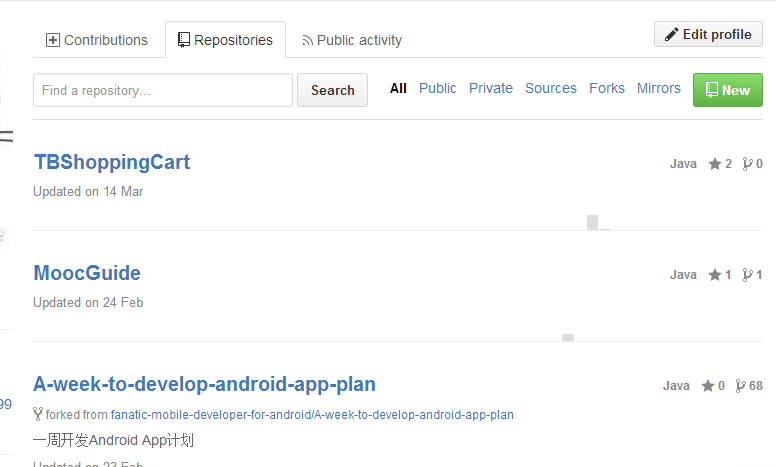Open the Public activity tab
776x467 pixels.
tap(352, 40)
